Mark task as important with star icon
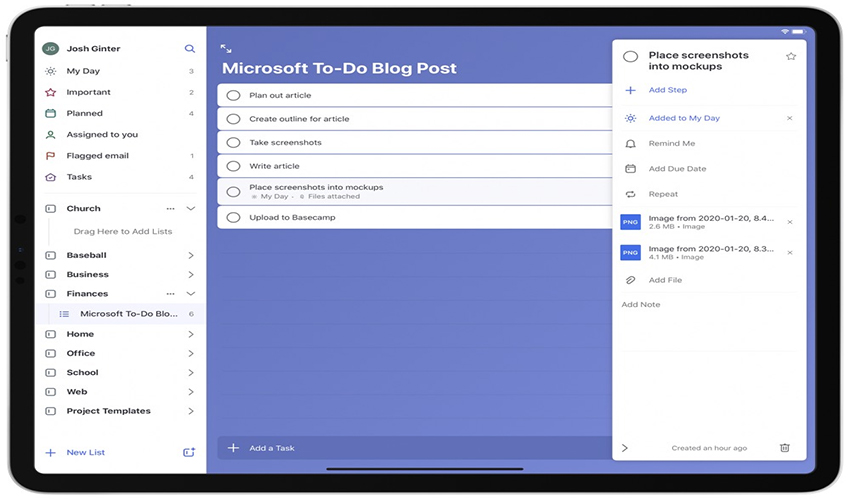 [791, 56]
